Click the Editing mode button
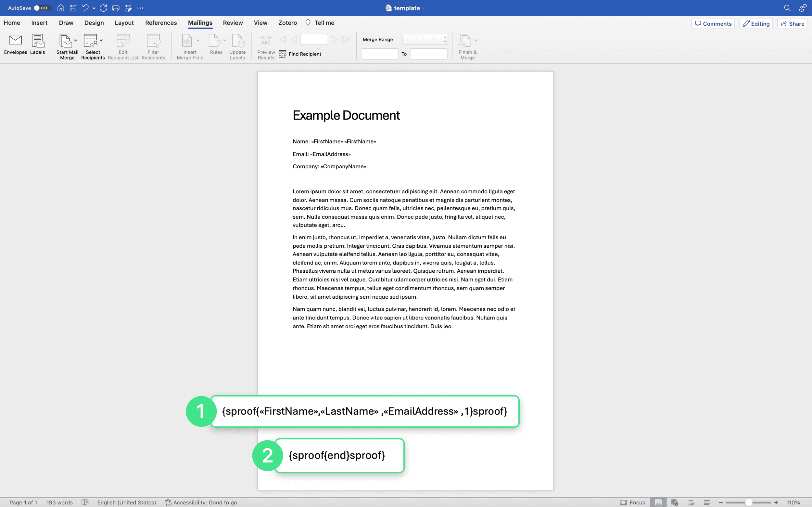Viewport: 812px width, 507px height. pyautogui.click(x=756, y=23)
